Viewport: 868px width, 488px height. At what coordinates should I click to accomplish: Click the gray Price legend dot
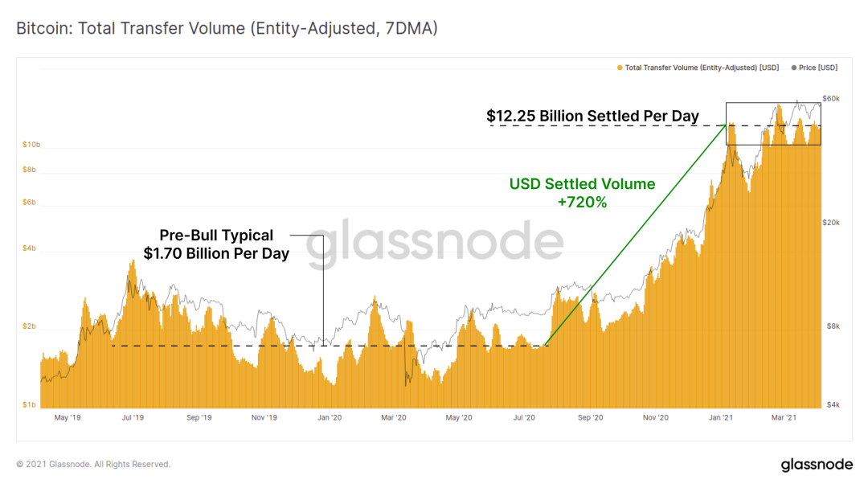pos(794,68)
